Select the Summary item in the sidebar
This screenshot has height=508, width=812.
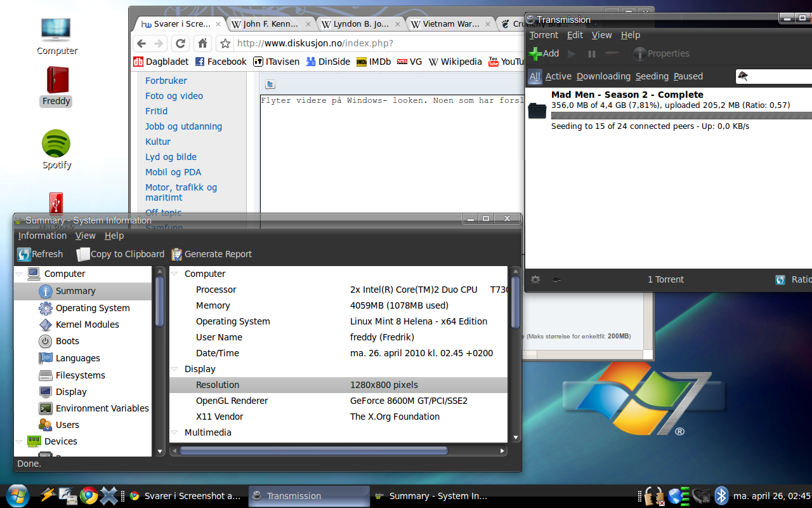(82, 291)
